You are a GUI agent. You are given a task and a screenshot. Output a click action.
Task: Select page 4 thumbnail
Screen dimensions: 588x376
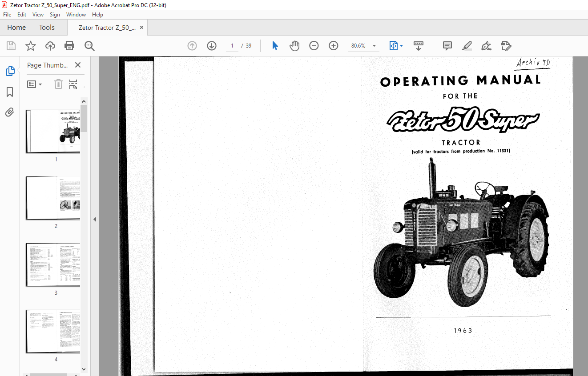point(53,331)
